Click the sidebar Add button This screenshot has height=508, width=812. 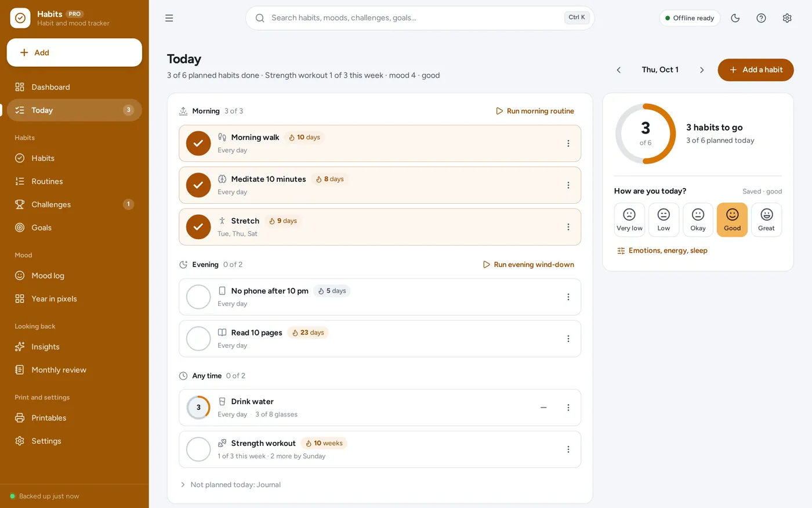74,53
